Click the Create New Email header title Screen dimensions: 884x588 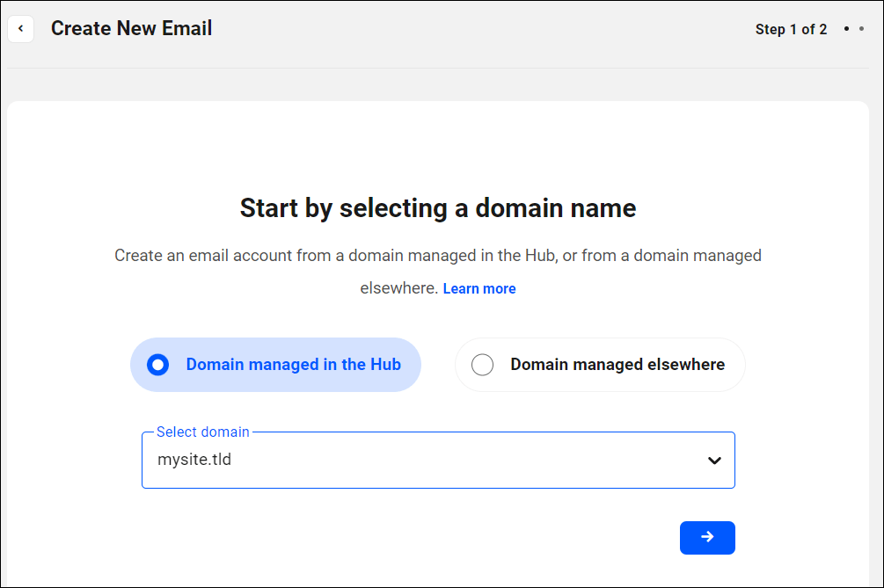pos(131,28)
